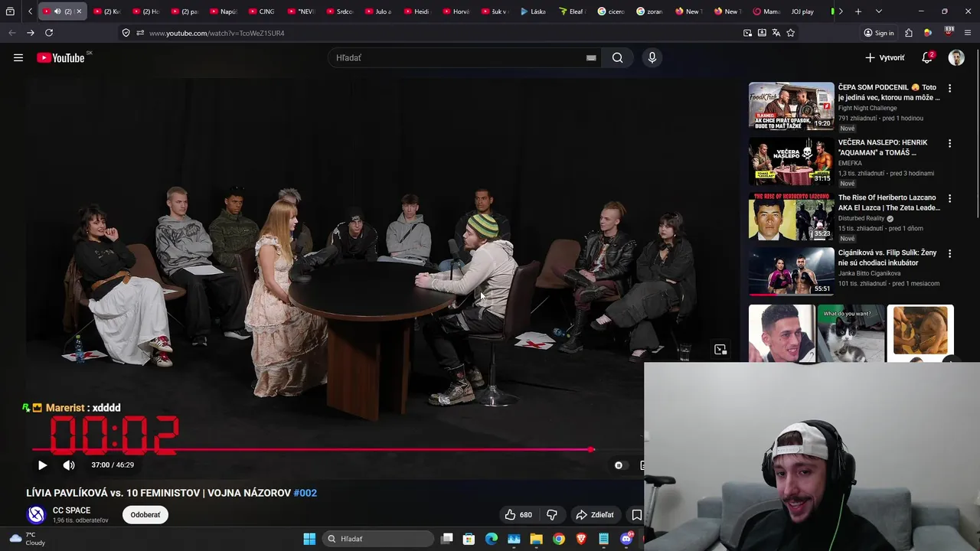The height and width of the screenshot is (551, 980).
Task: Open the browser hamburger menu
Action: click(x=969, y=33)
